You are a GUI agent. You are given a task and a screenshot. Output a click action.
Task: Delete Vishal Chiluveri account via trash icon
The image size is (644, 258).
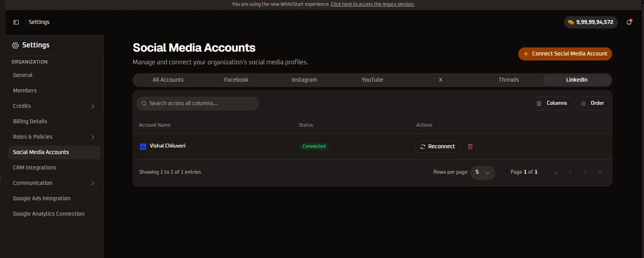click(470, 147)
